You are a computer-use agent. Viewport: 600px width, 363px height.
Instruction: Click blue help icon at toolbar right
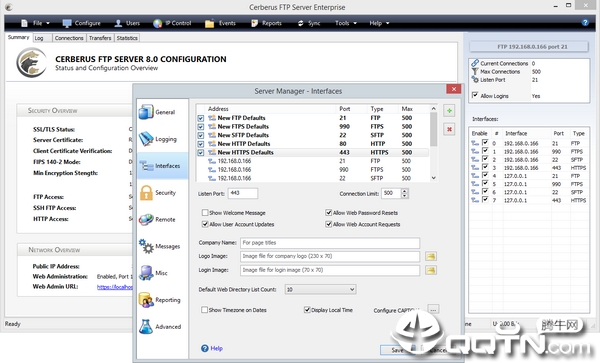coord(585,23)
